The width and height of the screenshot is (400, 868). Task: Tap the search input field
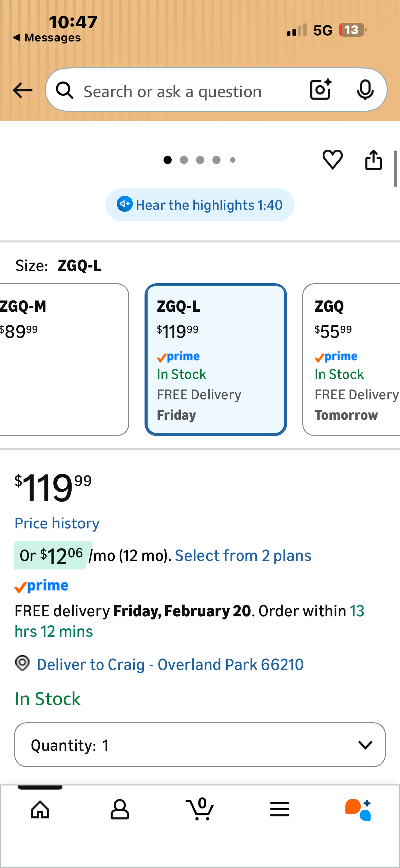point(190,91)
